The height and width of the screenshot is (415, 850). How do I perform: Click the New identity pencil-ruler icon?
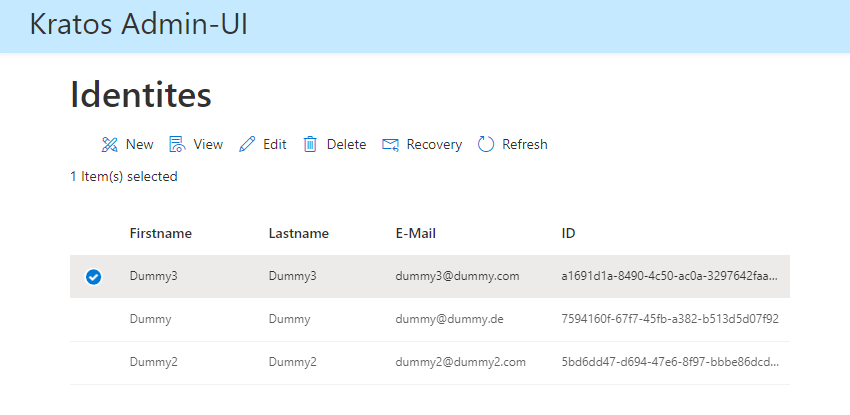coord(110,144)
